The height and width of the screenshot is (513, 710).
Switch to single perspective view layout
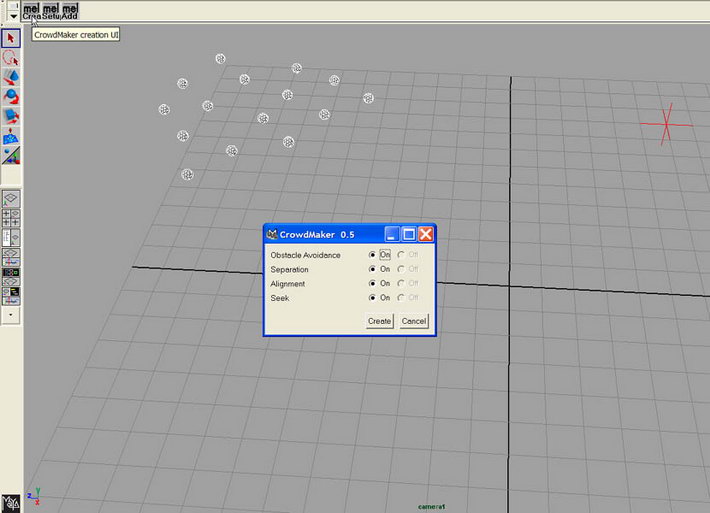pos(12,198)
